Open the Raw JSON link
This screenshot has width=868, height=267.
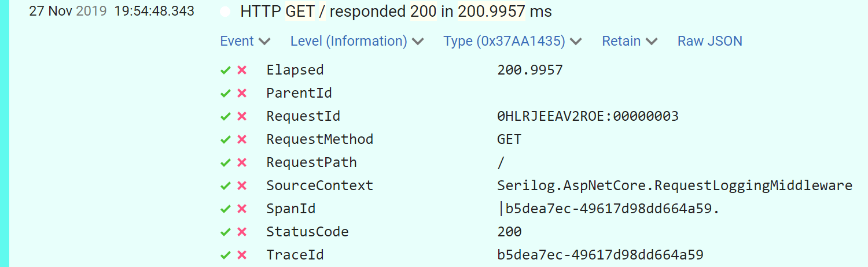(x=709, y=41)
